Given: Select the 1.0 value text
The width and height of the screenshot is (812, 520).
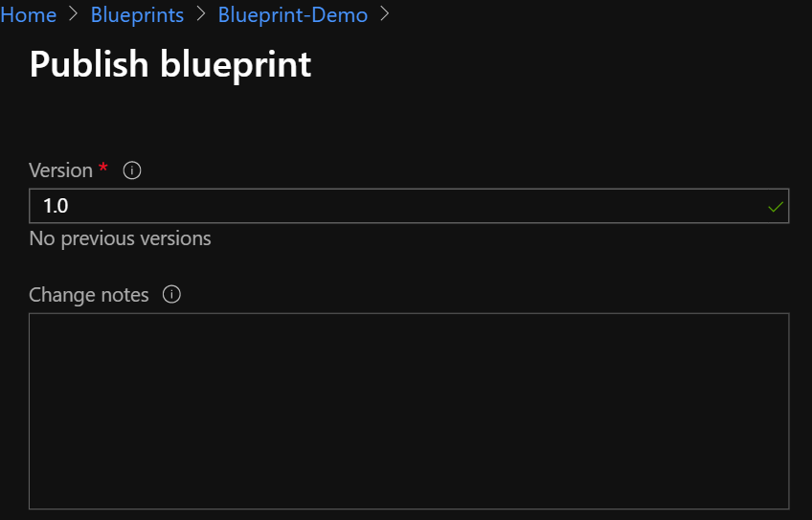Looking at the screenshot, I should [56, 207].
